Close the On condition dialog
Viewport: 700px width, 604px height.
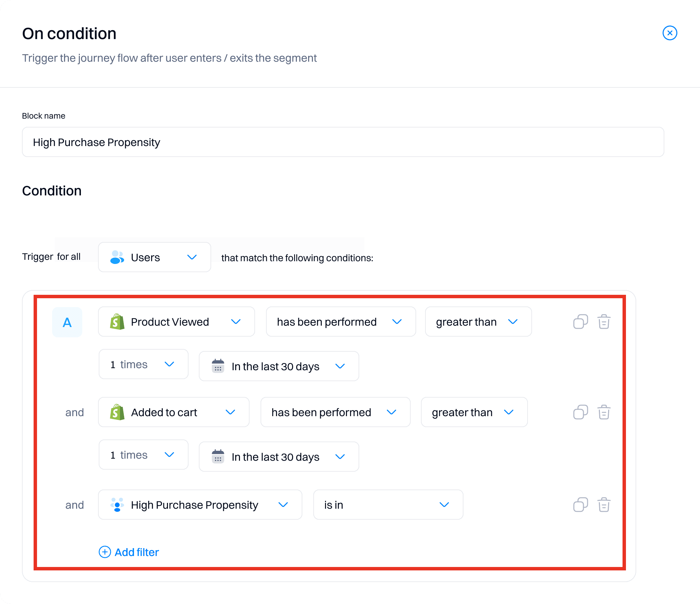coord(669,33)
